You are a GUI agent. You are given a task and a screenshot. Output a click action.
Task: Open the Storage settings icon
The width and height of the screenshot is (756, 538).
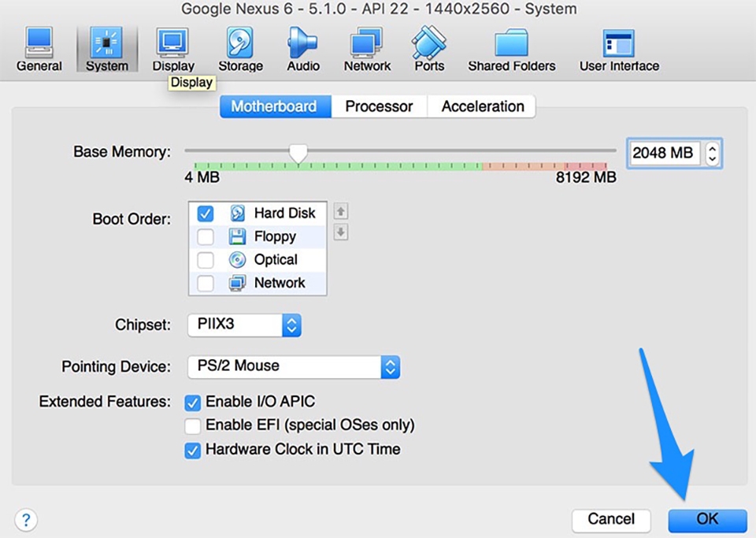[x=240, y=49]
